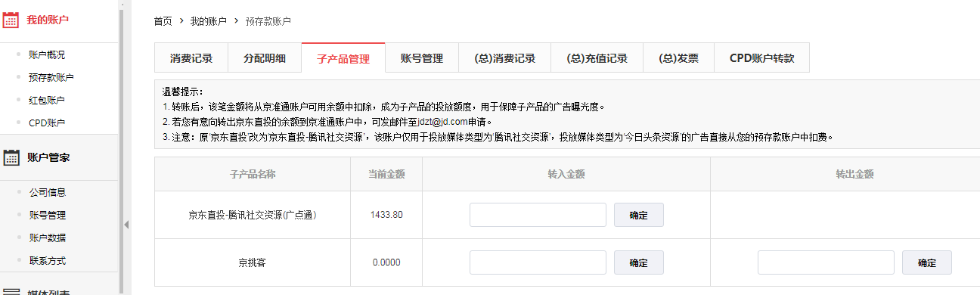Collapse sidebar with the left arrow handle
The width and height of the screenshot is (980, 295).
coord(126,224)
